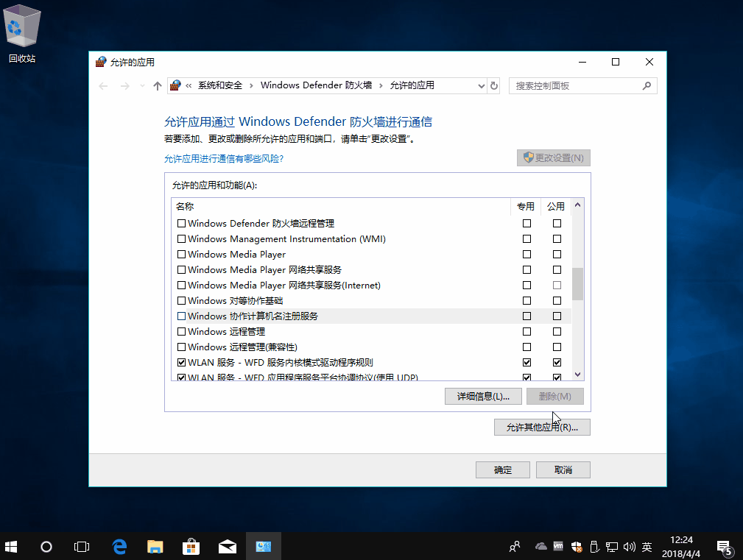The height and width of the screenshot is (560, 743).
Task: Click the 专用 column header
Action: [x=526, y=206]
